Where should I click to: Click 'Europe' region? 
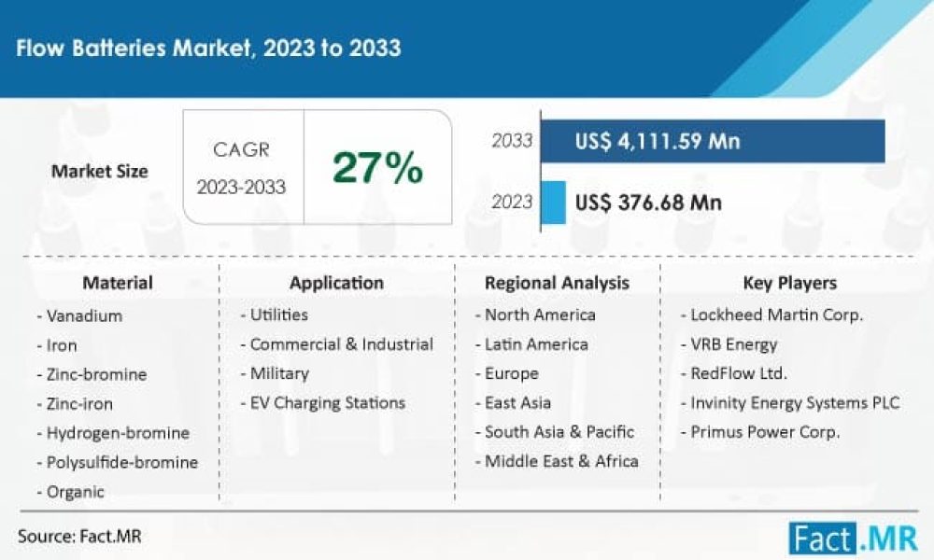click(x=511, y=373)
